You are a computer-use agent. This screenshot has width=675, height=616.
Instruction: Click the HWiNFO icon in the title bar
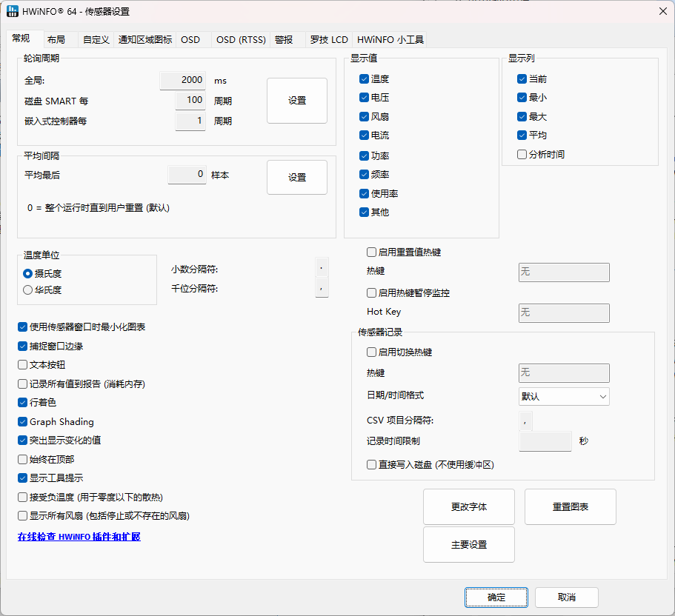click(12, 11)
